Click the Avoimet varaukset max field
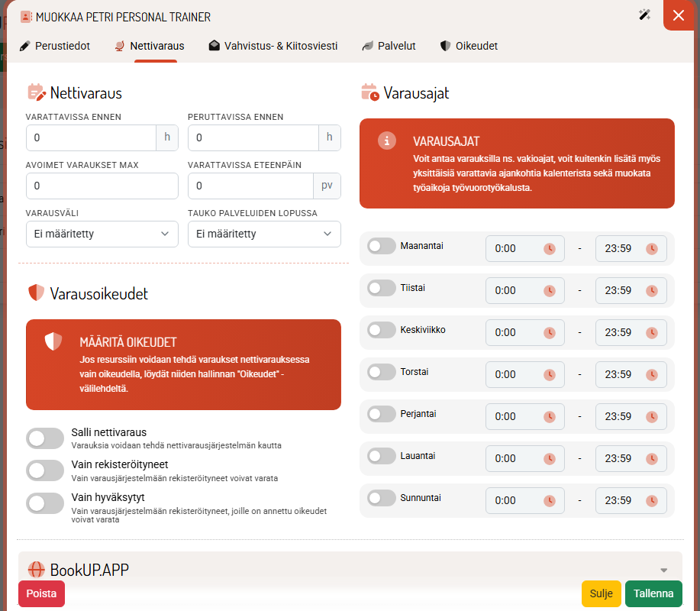The image size is (700, 611). coord(102,186)
